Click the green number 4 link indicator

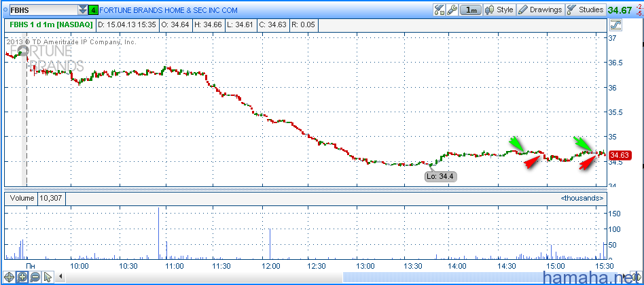pos(93,10)
